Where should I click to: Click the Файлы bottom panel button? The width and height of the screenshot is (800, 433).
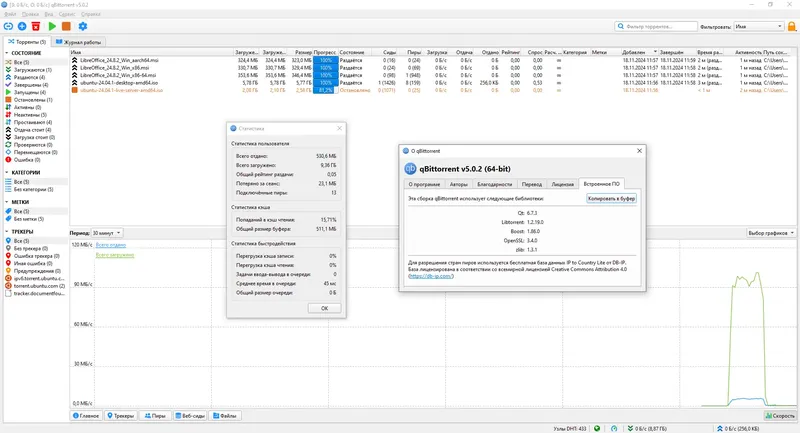(x=224, y=416)
